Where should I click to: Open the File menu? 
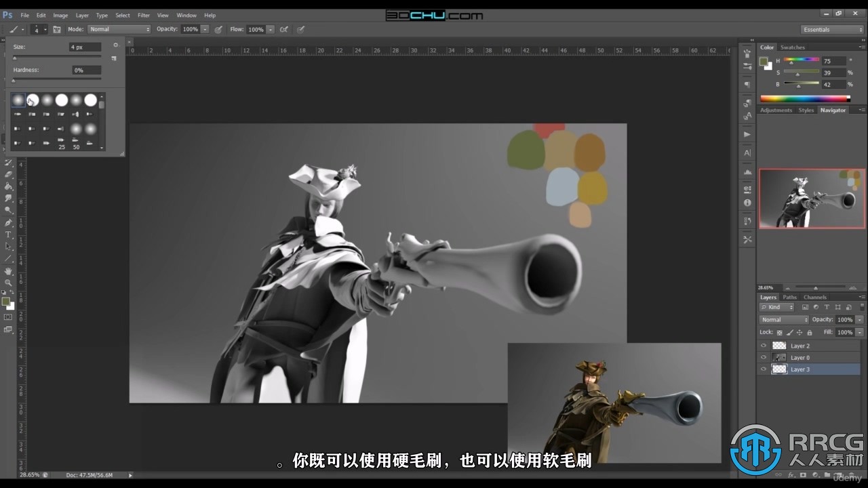coord(24,15)
